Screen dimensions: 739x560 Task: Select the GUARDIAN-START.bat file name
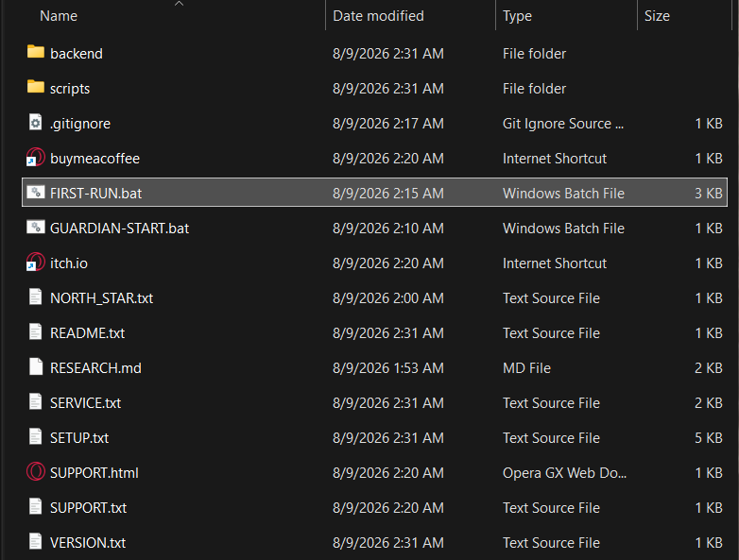pos(119,229)
